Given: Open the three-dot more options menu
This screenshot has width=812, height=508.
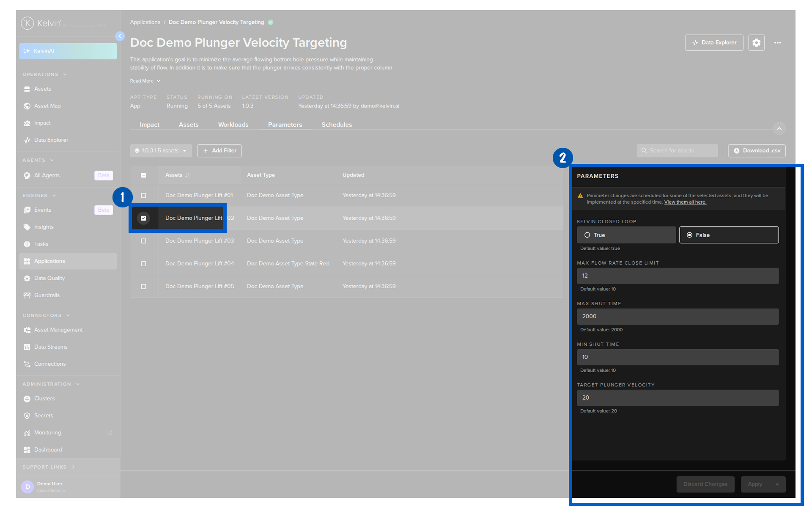Looking at the screenshot, I should [x=777, y=43].
